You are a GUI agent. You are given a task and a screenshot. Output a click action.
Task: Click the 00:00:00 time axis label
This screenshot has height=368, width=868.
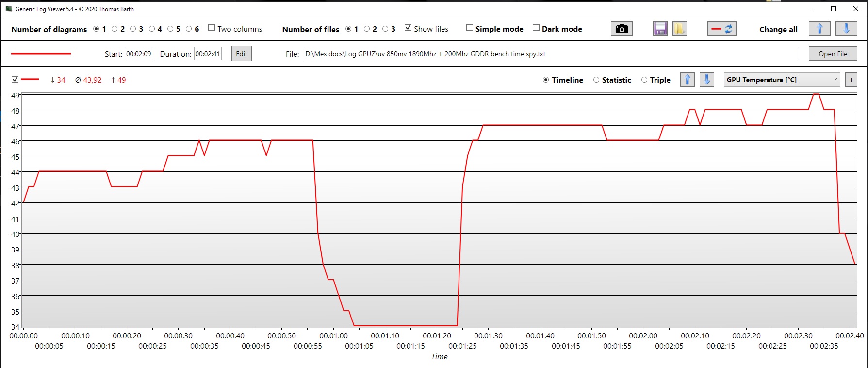tap(23, 335)
